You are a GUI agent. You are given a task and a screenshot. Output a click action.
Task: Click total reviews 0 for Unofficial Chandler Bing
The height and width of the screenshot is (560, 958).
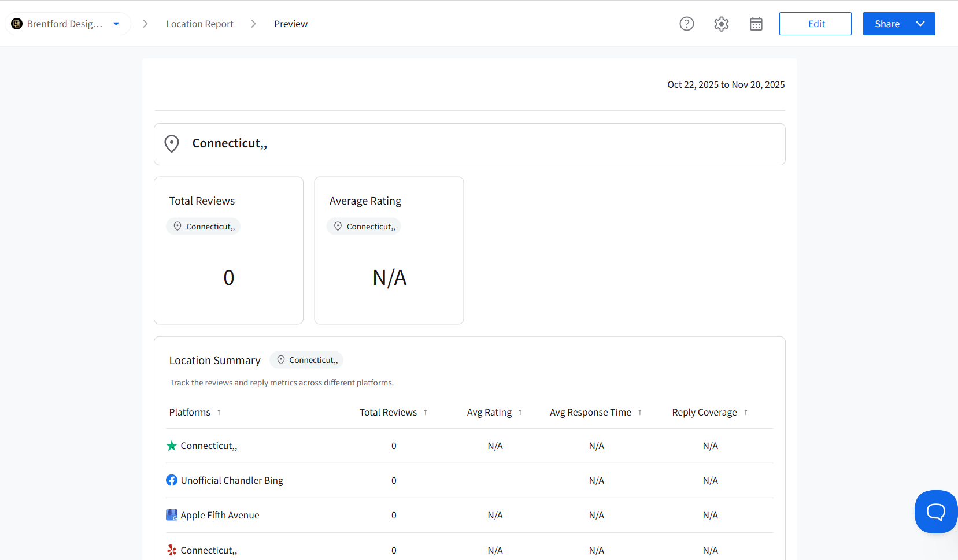tap(394, 481)
